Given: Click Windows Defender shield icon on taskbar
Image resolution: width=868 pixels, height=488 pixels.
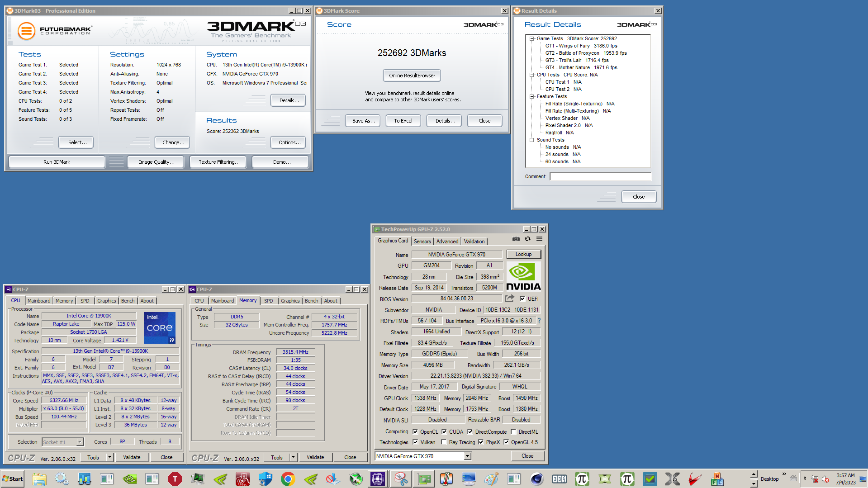Looking at the screenshot, I should point(265,479).
